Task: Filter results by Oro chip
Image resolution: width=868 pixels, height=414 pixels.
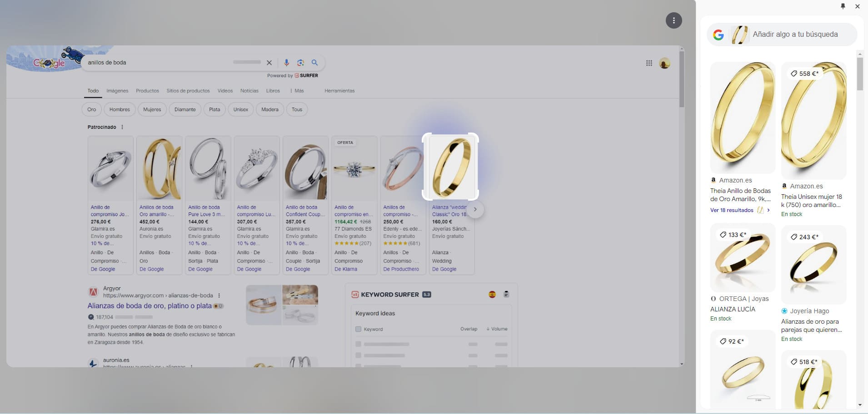Action: coord(92,109)
